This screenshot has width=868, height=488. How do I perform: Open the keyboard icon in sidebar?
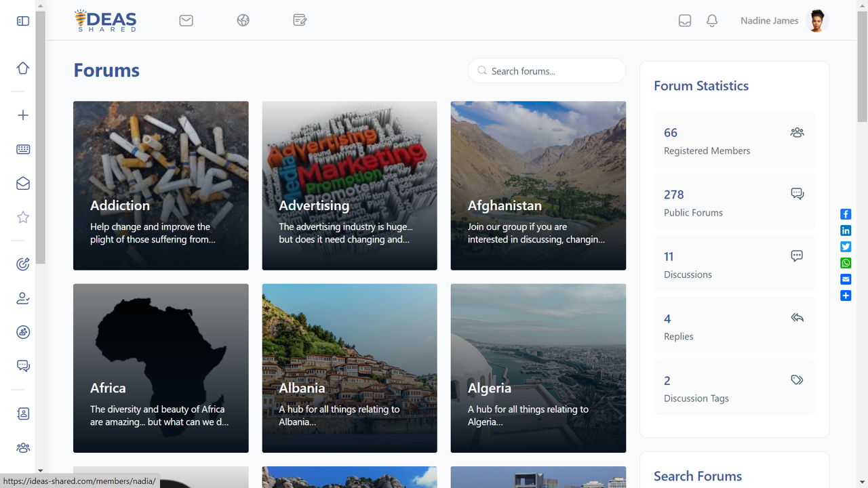(x=23, y=149)
